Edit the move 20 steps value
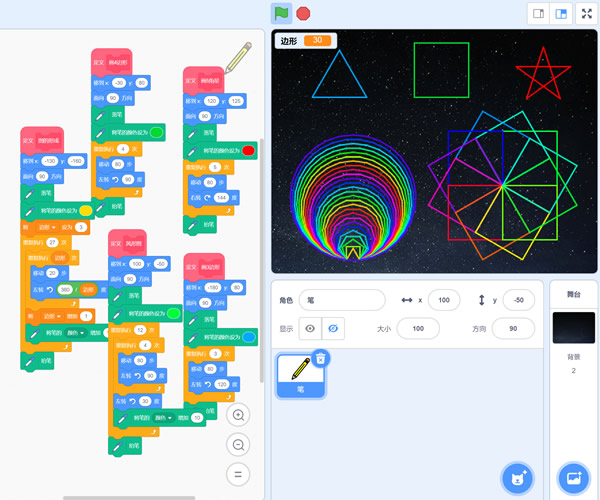The width and height of the screenshot is (600, 500). 52,273
